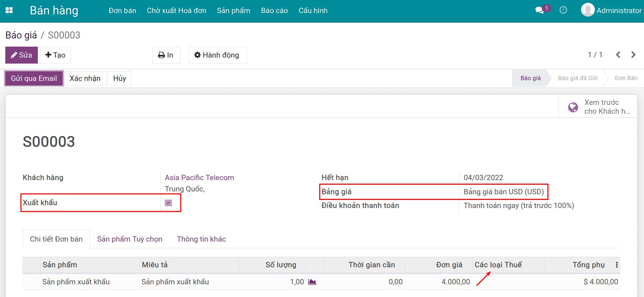
Task: Toggle the Xuất khẩu checkbox
Action: tap(168, 203)
